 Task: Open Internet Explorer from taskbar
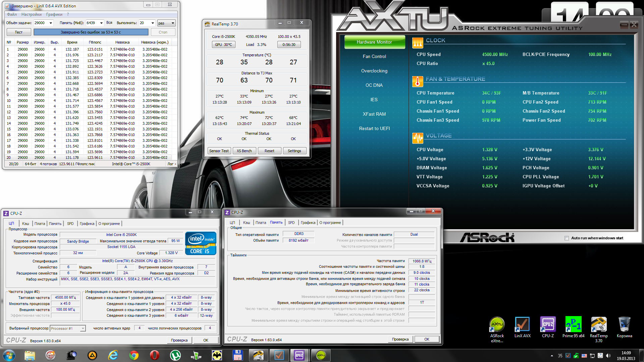tap(113, 355)
